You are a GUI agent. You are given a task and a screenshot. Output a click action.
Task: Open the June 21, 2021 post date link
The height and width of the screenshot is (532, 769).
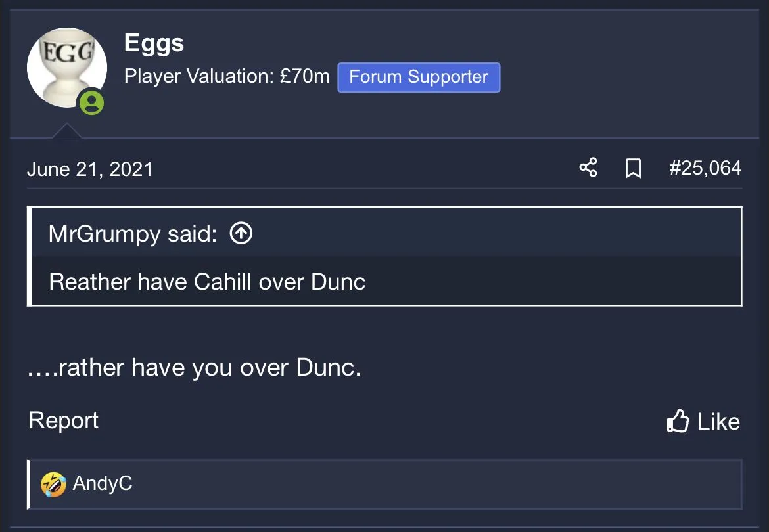coord(90,169)
